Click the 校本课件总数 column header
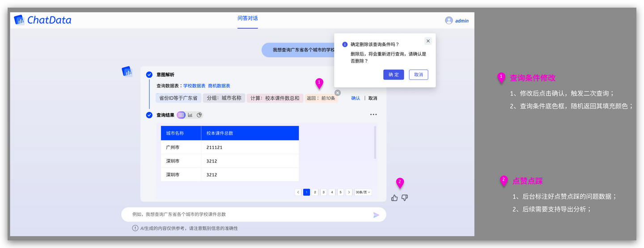This screenshot has height=248, width=644. pos(250,133)
